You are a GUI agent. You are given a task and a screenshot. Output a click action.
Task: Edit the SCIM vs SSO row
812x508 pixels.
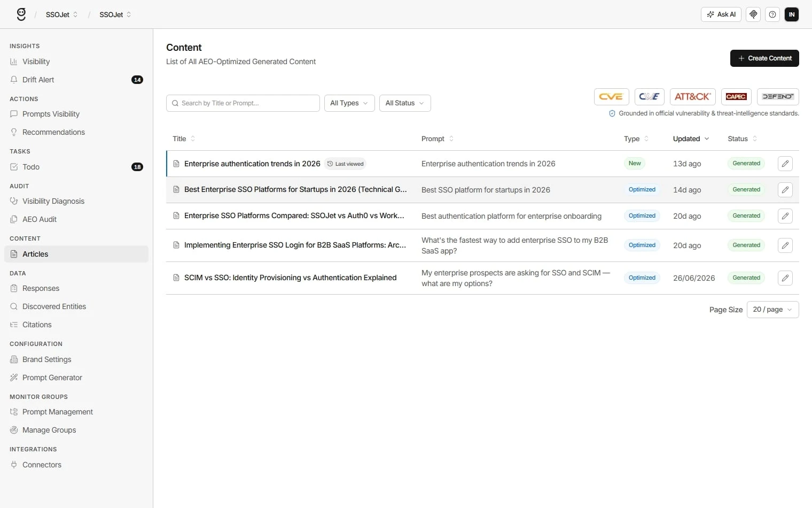point(785,278)
